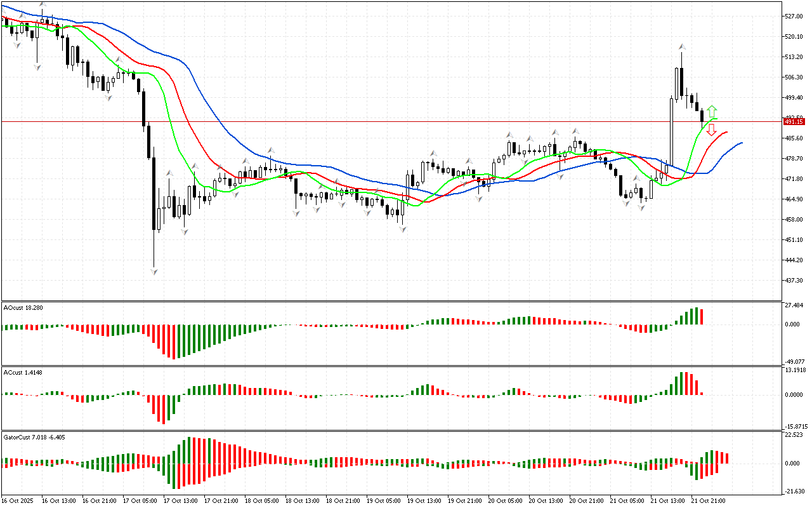Click the green up arrow signal icon
812x508 pixels.
[x=712, y=111]
